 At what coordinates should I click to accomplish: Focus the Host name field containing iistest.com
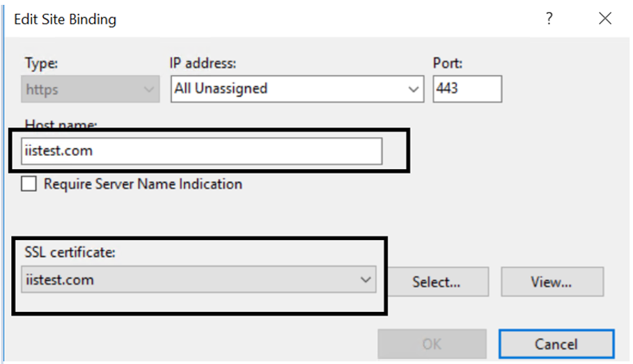click(x=201, y=151)
